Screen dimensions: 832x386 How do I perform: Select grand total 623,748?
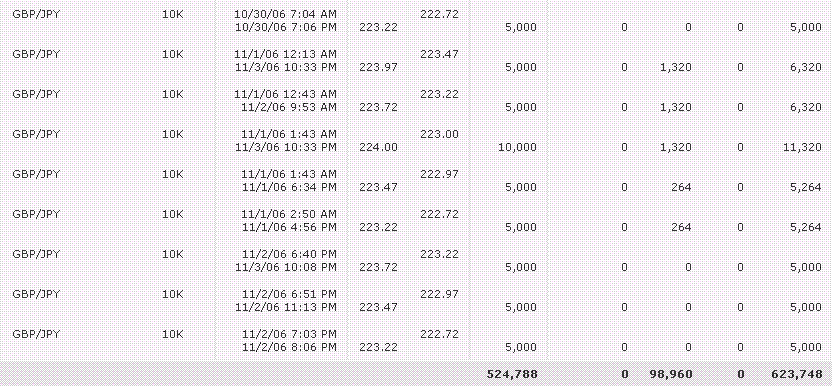point(796,374)
